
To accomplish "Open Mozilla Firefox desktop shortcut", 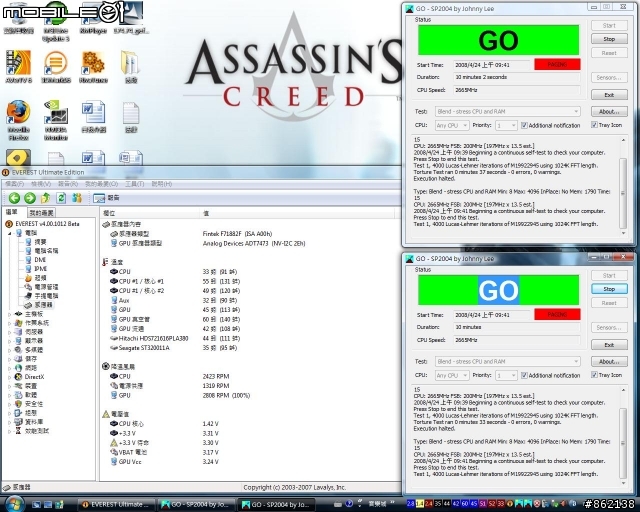I will (18, 120).
